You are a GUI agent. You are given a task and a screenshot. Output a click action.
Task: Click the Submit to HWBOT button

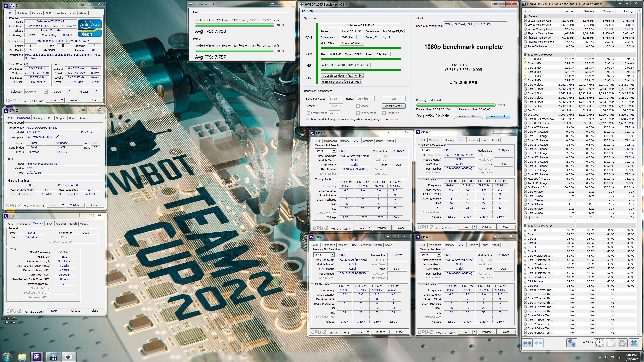(x=468, y=116)
